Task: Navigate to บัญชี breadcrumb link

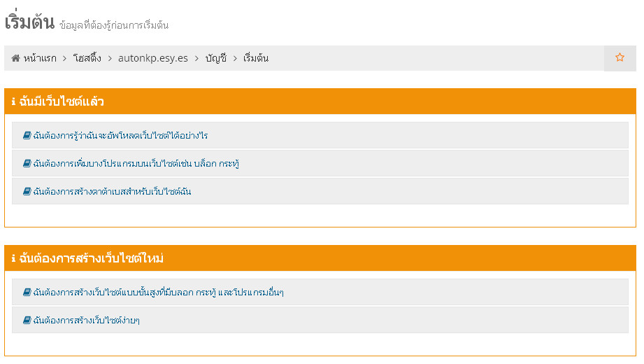Action: [x=215, y=58]
